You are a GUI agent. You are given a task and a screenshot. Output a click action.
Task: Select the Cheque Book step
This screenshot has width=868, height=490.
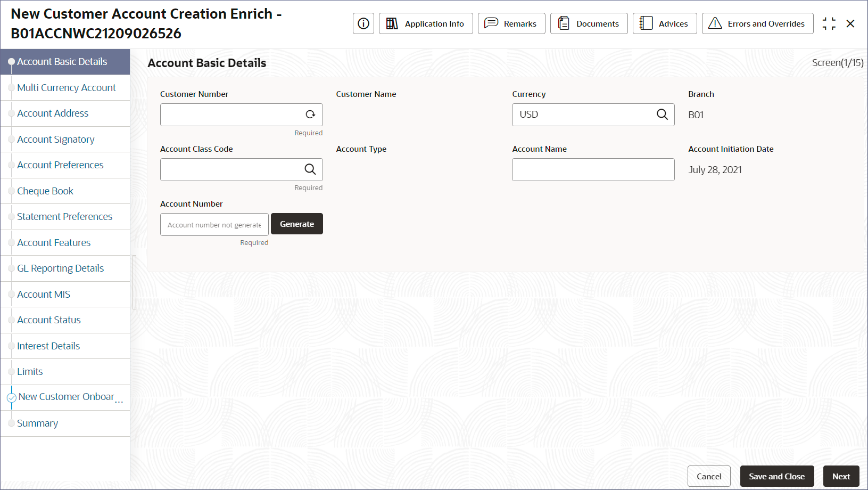tap(45, 191)
